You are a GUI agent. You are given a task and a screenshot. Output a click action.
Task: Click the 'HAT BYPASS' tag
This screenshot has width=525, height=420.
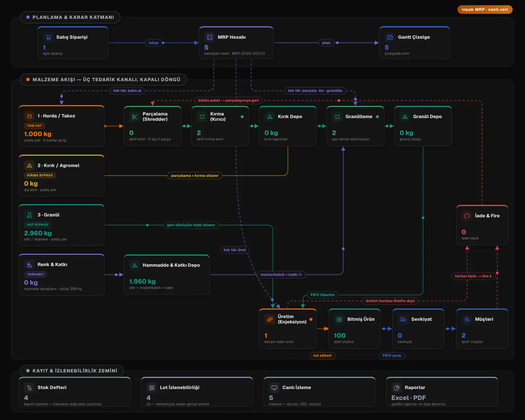tap(37, 225)
